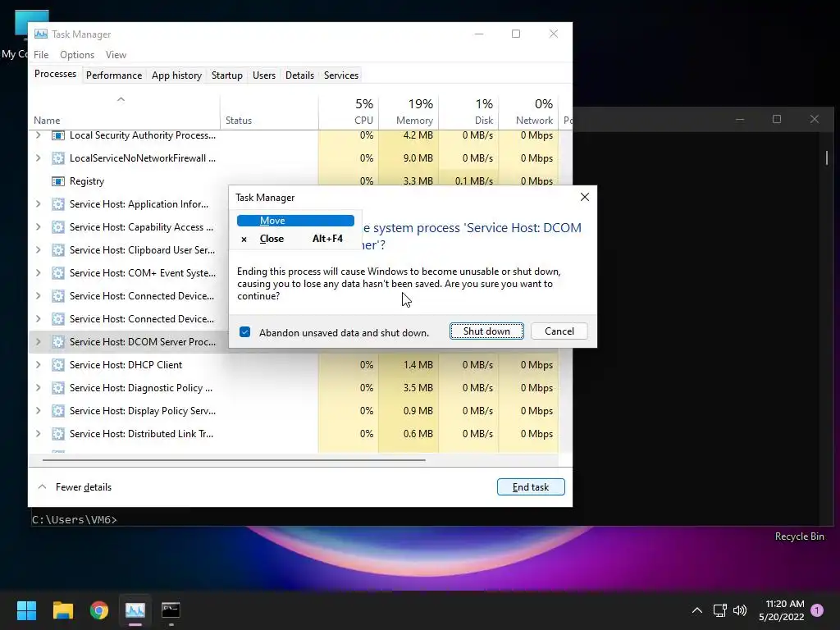Switch to the Services tab
Image resolution: width=840 pixels, height=630 pixels.
(341, 75)
